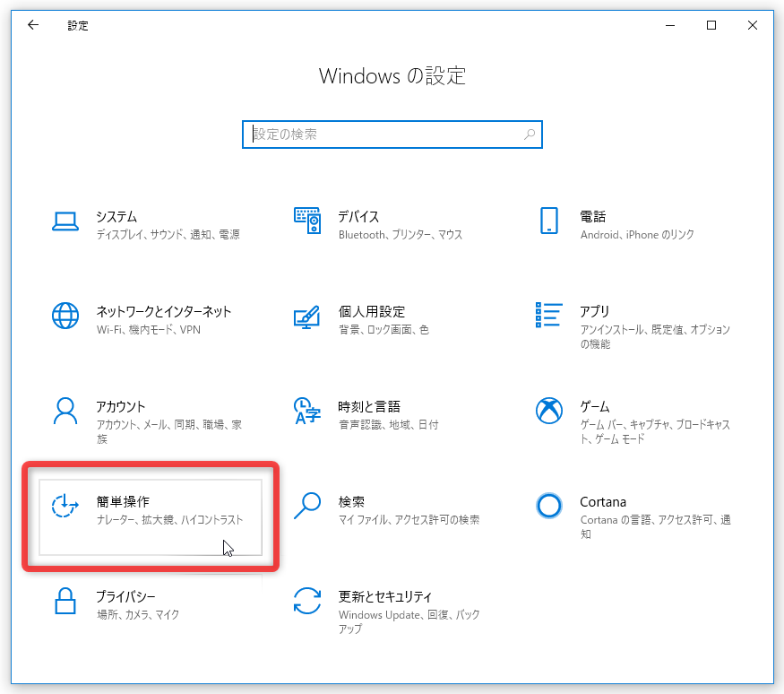The image size is (784, 694).
Task: Click the アカウント category title
Action: coord(120,407)
